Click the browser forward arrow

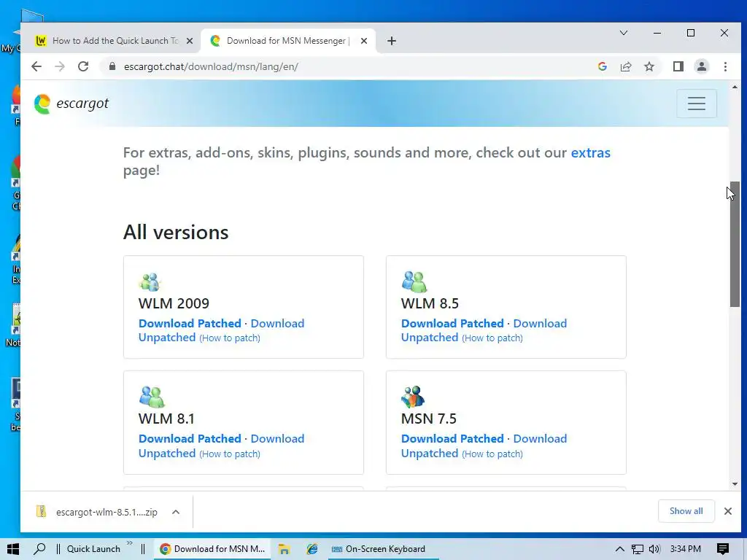pos(60,66)
